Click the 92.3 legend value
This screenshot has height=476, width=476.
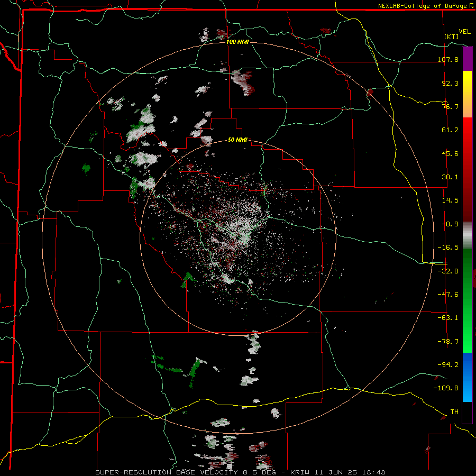coord(450,83)
